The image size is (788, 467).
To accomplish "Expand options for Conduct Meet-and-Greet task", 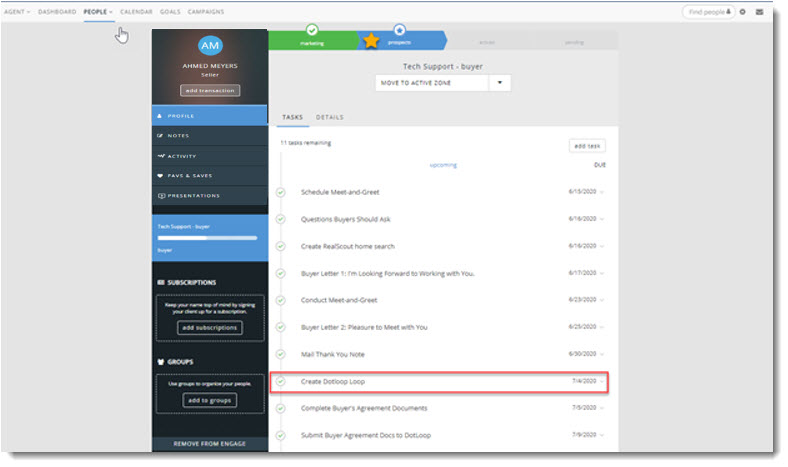I will (602, 300).
